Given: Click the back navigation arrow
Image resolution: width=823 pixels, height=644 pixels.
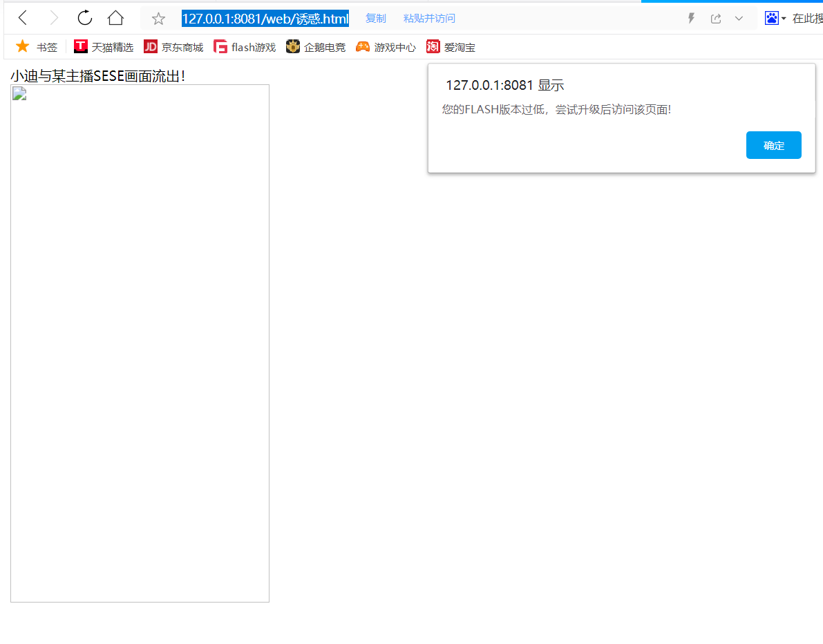Looking at the screenshot, I should coord(22,18).
